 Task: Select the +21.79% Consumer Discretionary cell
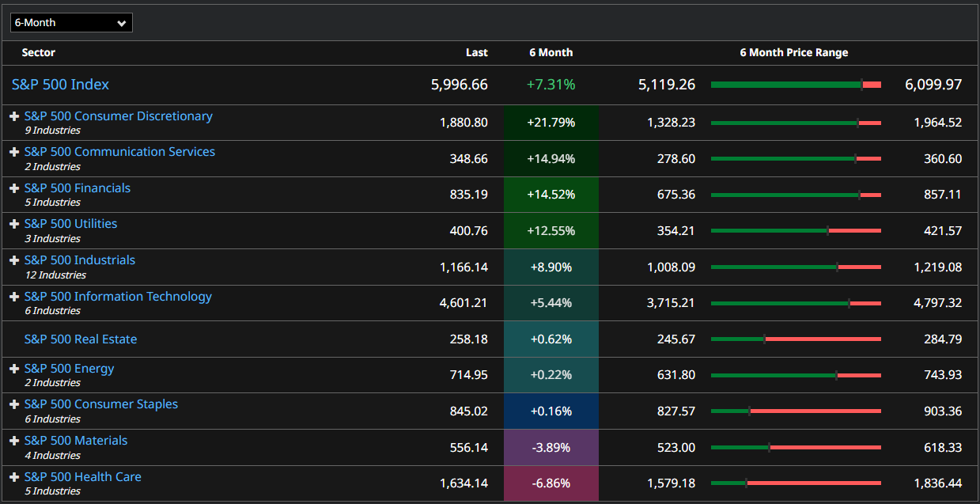click(x=551, y=123)
